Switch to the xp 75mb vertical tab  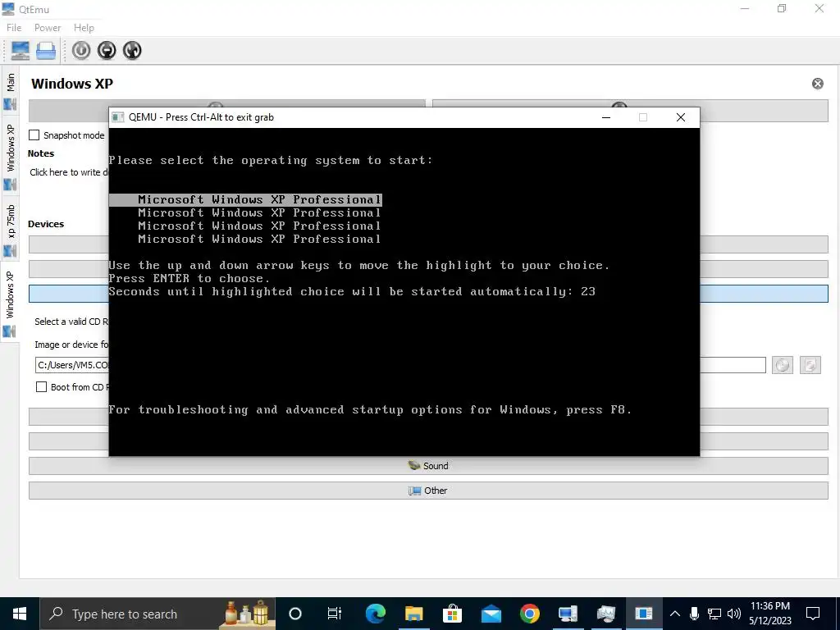click(10, 230)
